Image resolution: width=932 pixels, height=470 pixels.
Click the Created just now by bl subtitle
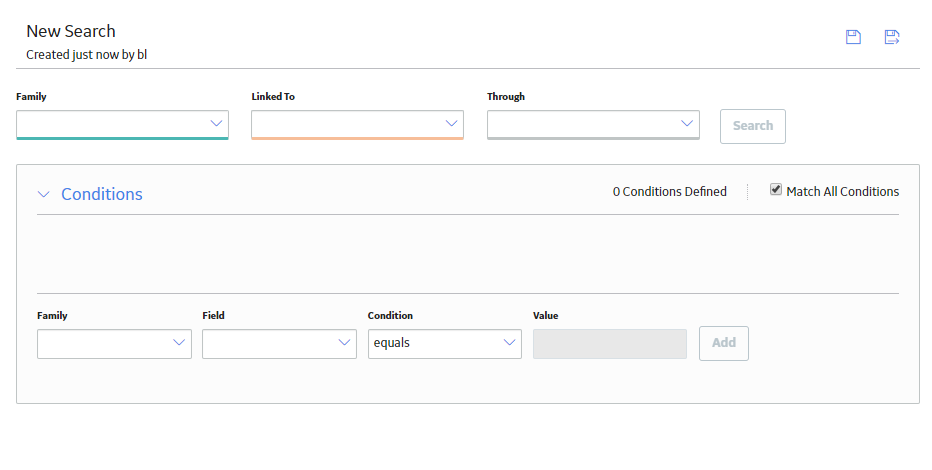86,55
